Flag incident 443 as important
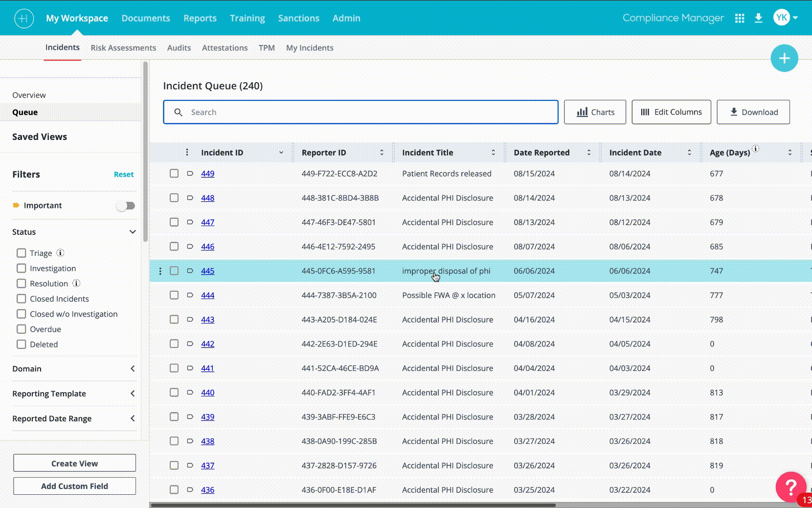The height and width of the screenshot is (508, 812). tap(190, 319)
